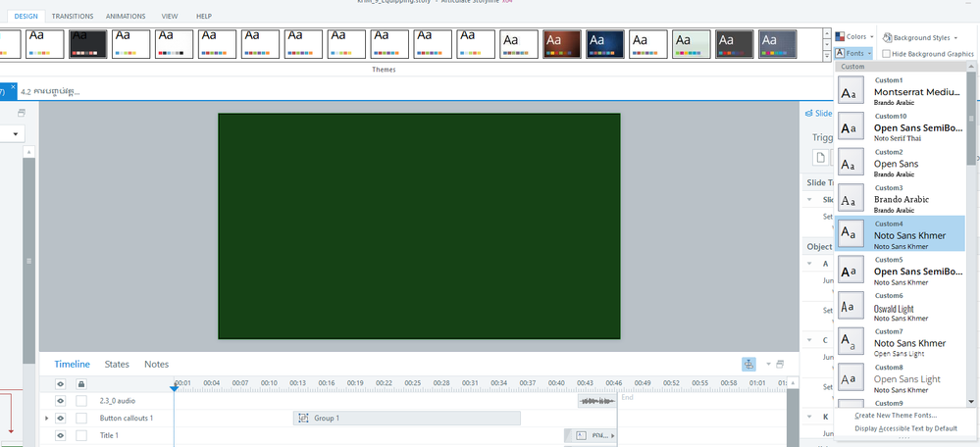Open the Background Styles menu

point(919,37)
